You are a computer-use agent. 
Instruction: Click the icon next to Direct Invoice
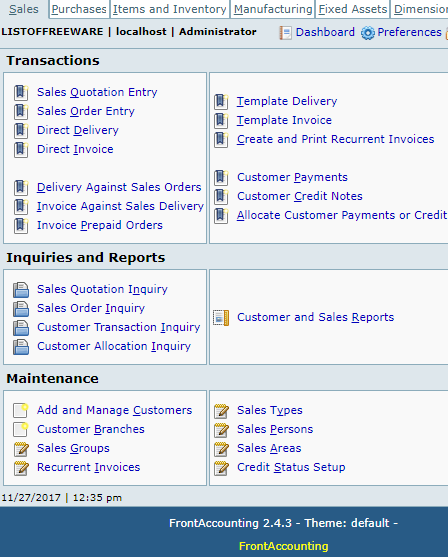click(x=21, y=150)
